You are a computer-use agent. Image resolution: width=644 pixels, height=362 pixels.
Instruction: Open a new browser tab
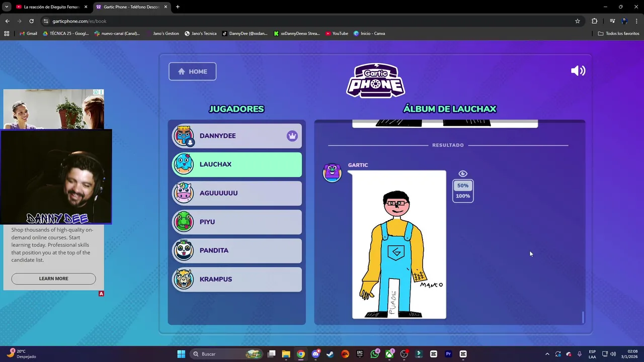coord(178,7)
